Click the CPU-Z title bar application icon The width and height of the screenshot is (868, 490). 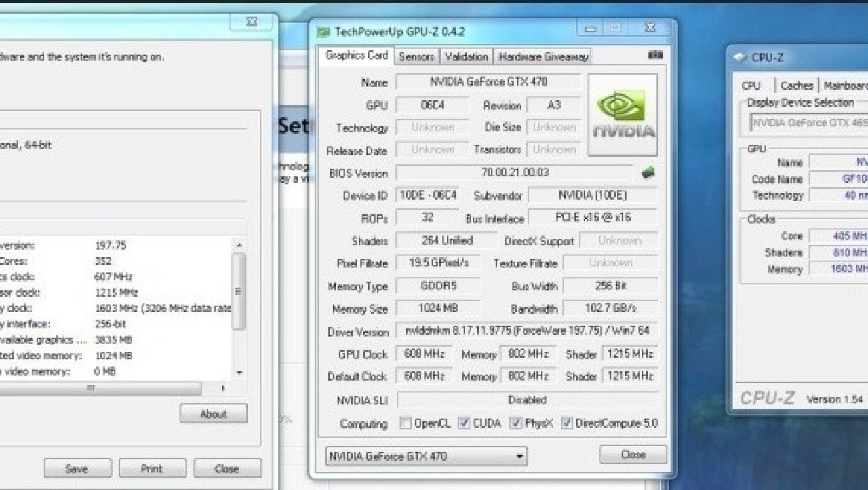[740, 58]
